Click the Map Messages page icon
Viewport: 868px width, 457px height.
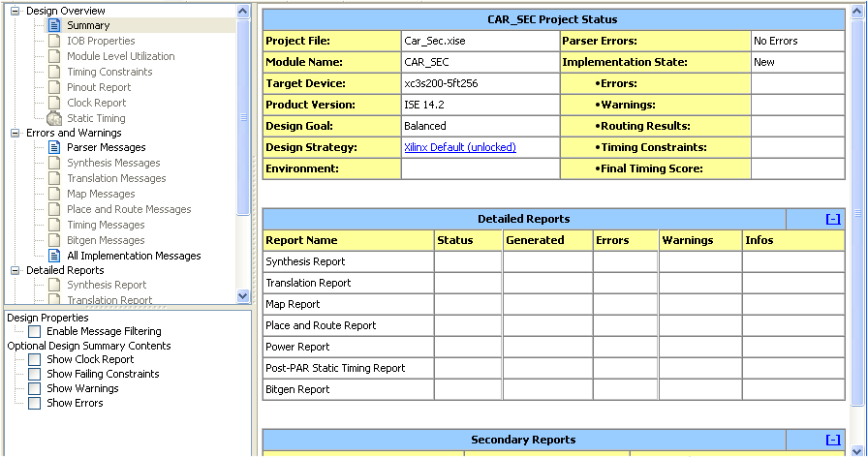tap(54, 195)
